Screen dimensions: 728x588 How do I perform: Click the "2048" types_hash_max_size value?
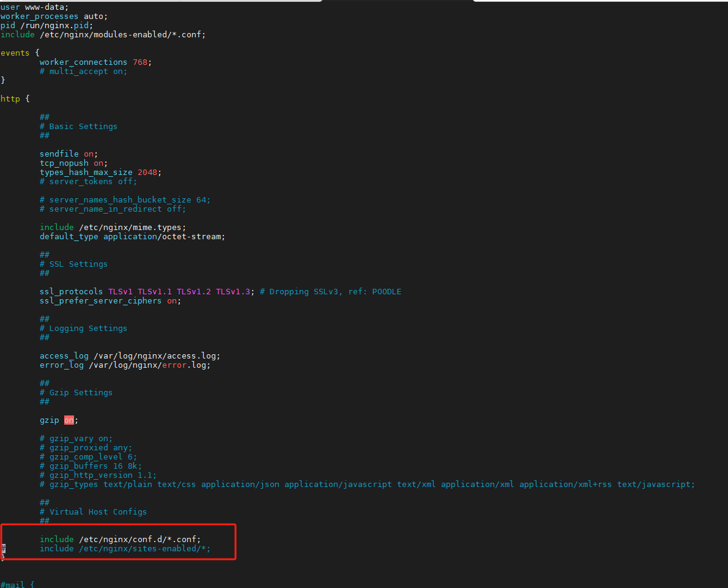(149, 173)
